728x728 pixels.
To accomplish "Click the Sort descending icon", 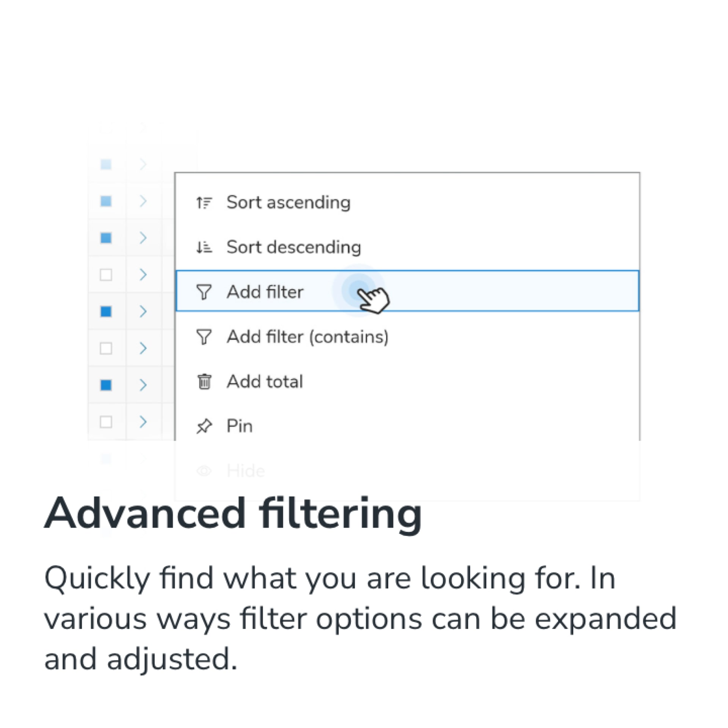I will [x=204, y=248].
